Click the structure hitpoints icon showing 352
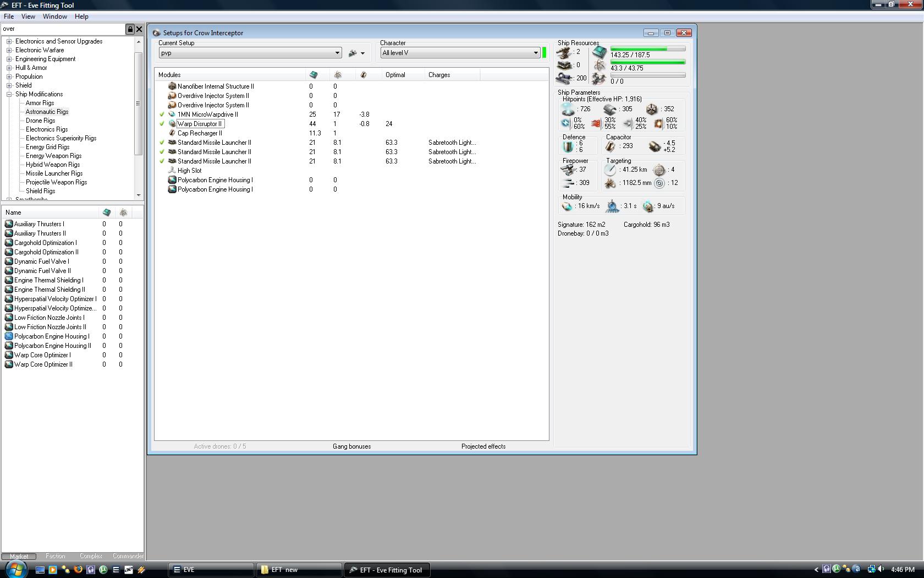The height and width of the screenshot is (578, 924). (652, 109)
